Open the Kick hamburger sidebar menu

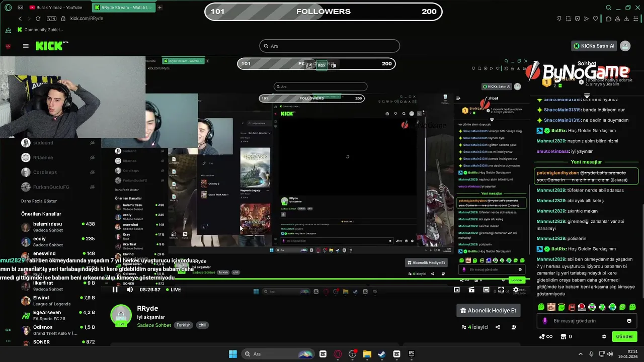pyautogui.click(x=26, y=46)
